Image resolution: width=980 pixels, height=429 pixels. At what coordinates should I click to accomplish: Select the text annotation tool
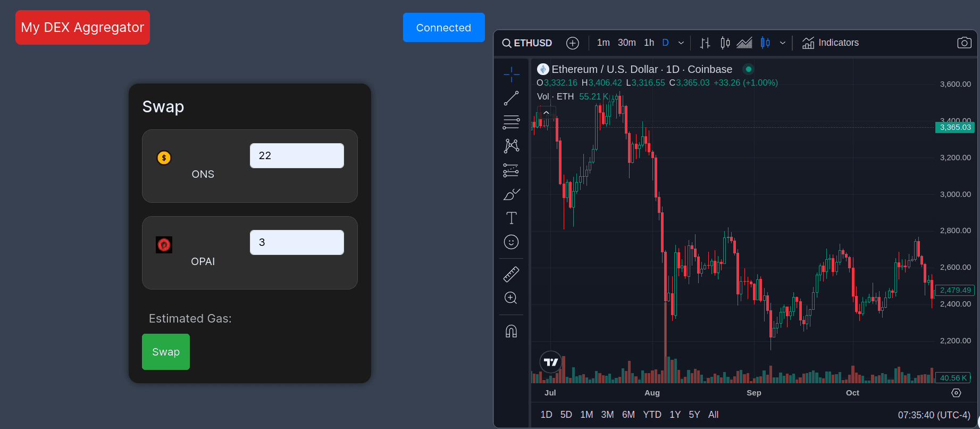[511, 218]
